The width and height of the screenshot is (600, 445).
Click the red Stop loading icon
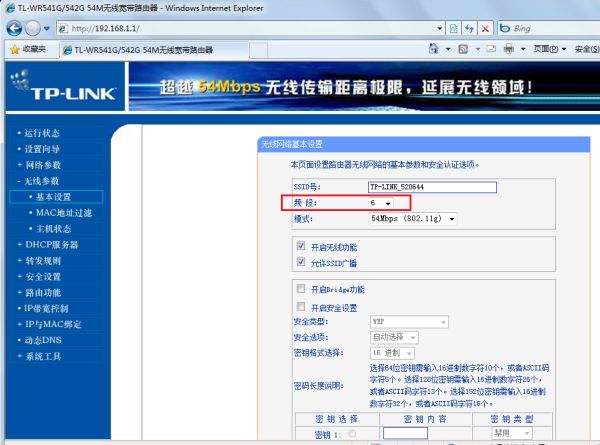(x=485, y=28)
